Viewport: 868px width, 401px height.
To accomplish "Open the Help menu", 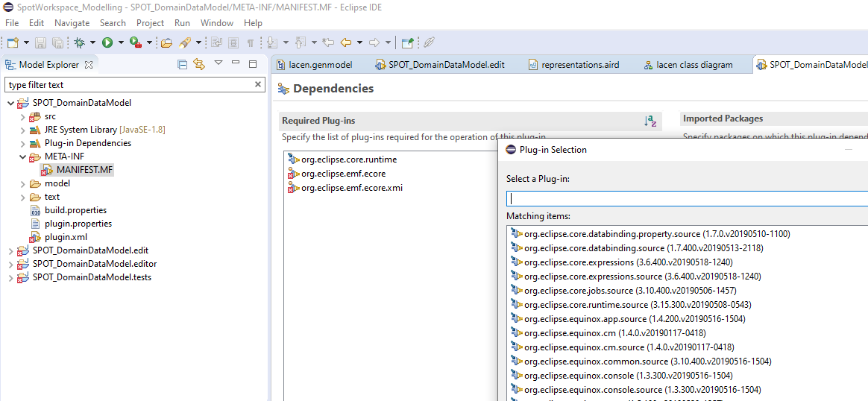I will click(253, 22).
